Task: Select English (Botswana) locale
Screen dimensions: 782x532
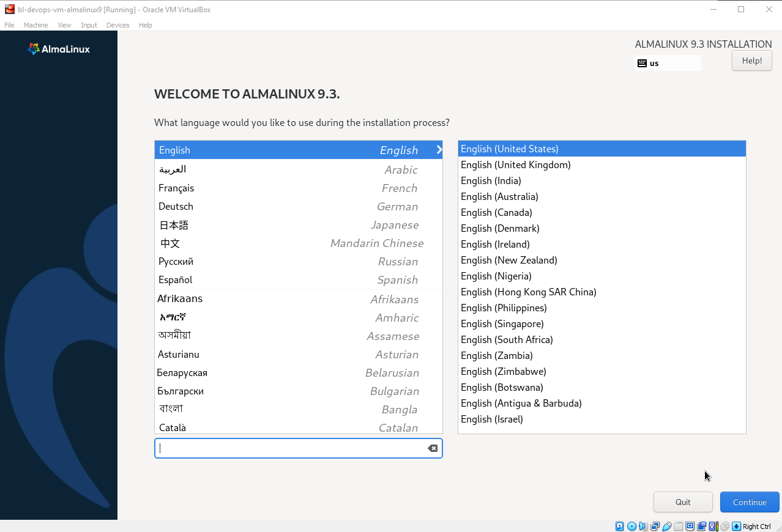Action: 602,387
